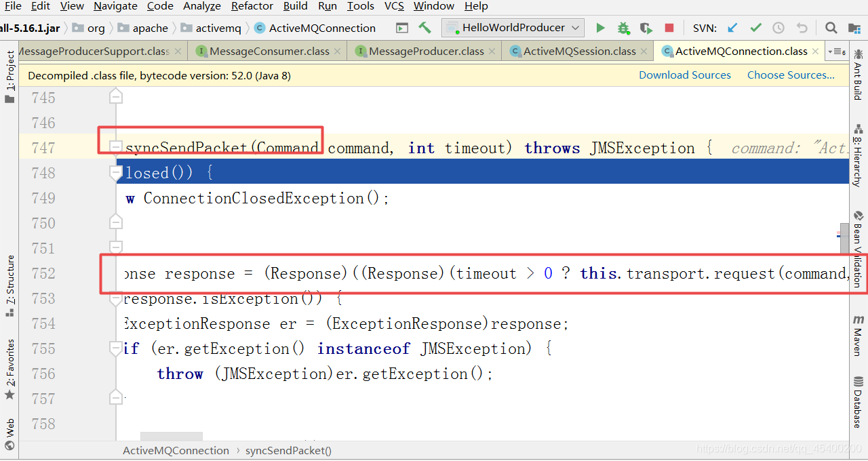Click the icon left of the hammer
Viewport: 868px width, 461px height.
click(x=402, y=28)
